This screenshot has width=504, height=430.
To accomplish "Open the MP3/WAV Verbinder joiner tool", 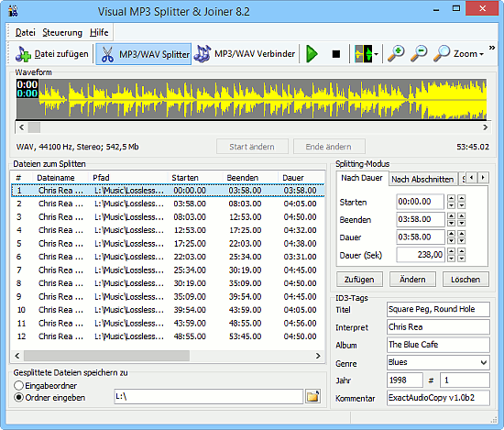I will click(x=245, y=54).
